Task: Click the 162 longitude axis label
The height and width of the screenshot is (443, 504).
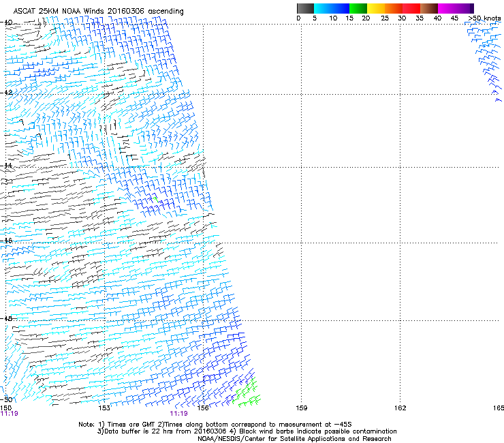Action: click(400, 408)
